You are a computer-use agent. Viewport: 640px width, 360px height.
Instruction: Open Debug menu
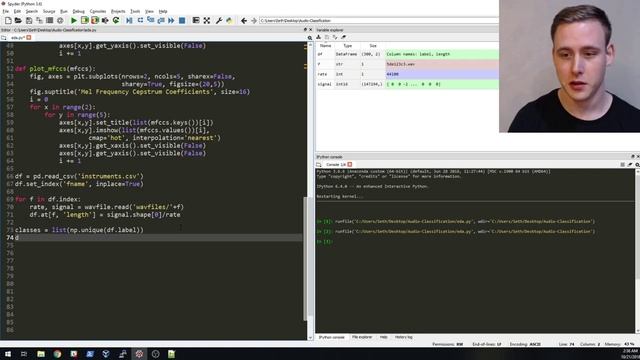78,11
